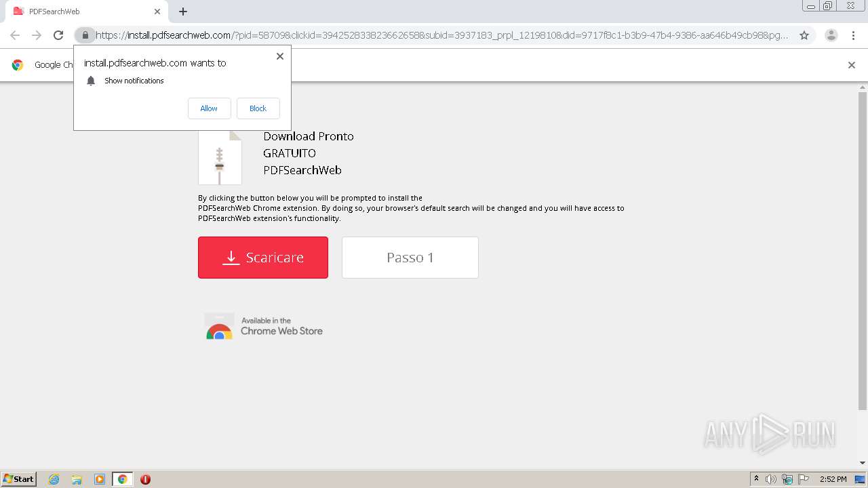Close the PDFSearchWeb tab

tap(157, 12)
